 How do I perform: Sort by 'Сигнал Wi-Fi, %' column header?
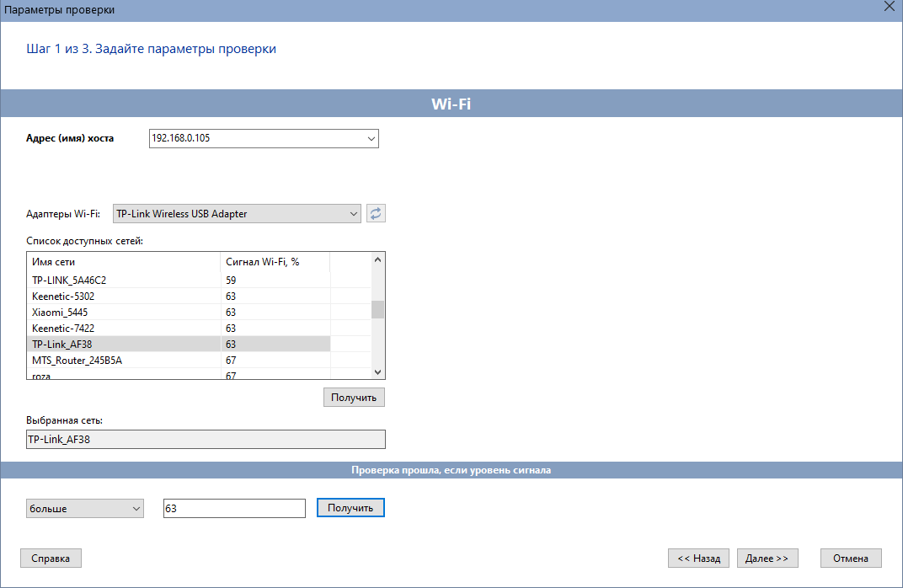275,262
